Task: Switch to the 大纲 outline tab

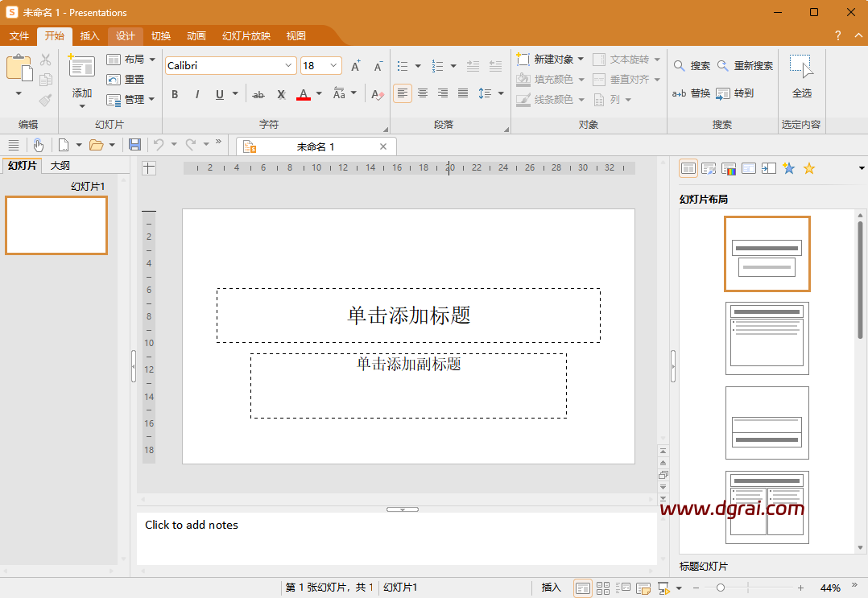Action: (60, 164)
